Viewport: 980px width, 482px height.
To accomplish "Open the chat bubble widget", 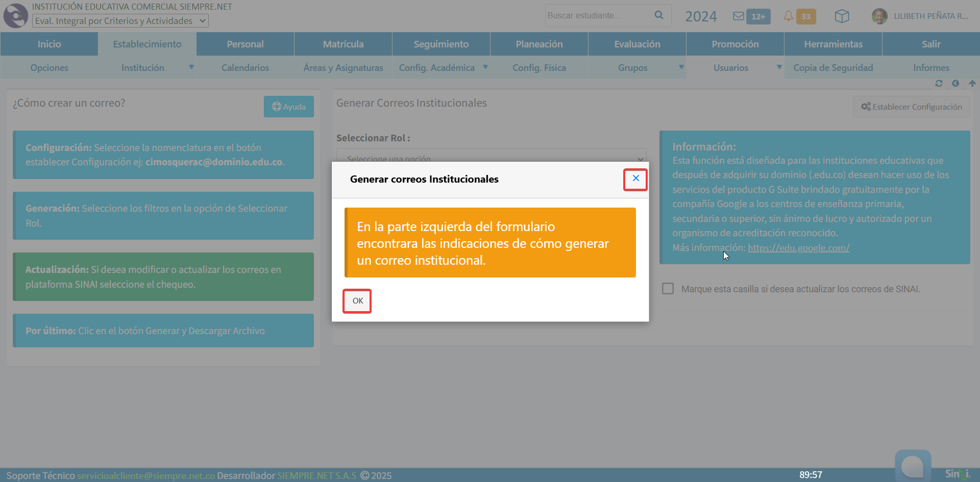I will [x=913, y=465].
